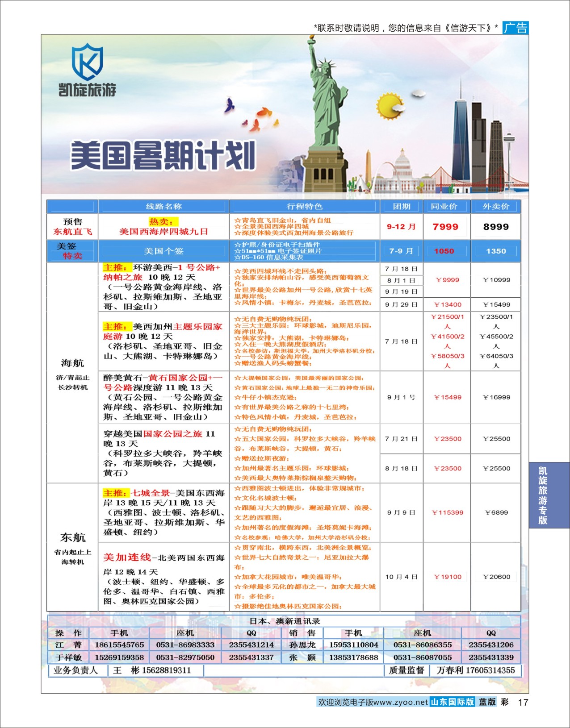Viewport: 570px width, 728px height.
Task: Click the mobile number '15953110804'
Action: click(354, 645)
